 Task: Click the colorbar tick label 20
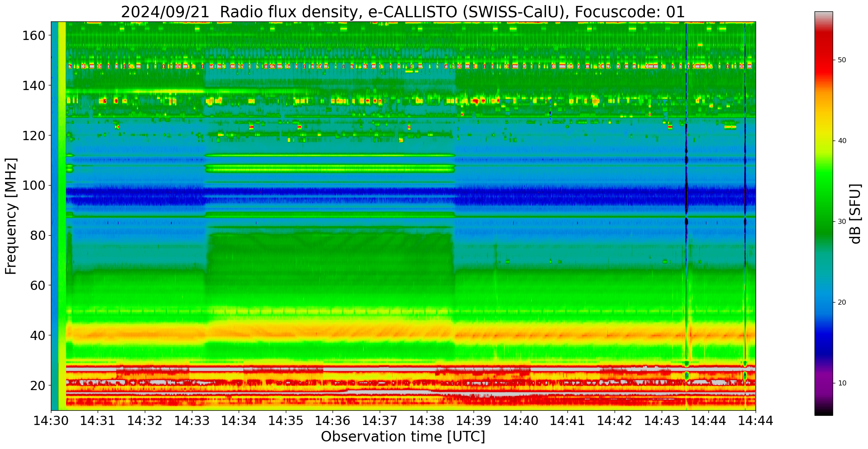[x=842, y=303]
